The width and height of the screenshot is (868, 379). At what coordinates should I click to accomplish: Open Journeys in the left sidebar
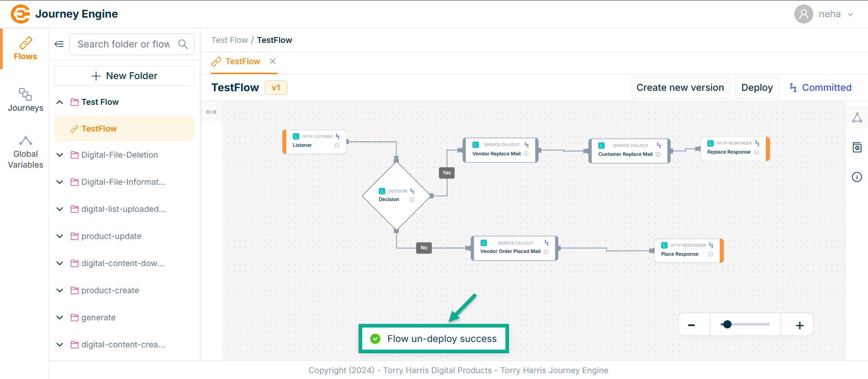(x=25, y=100)
